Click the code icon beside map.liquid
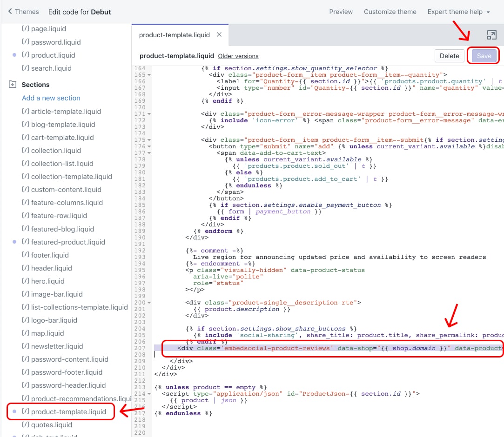The image size is (504, 437). [x=26, y=333]
